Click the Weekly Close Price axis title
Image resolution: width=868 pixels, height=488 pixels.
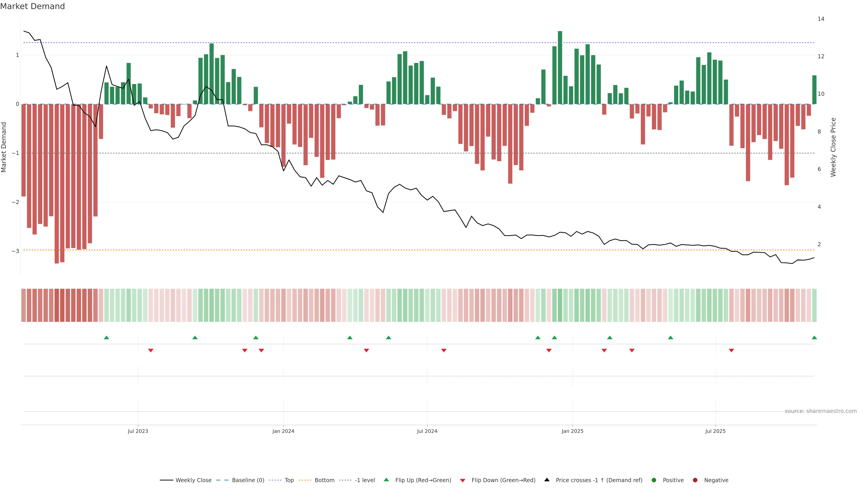(x=833, y=147)
